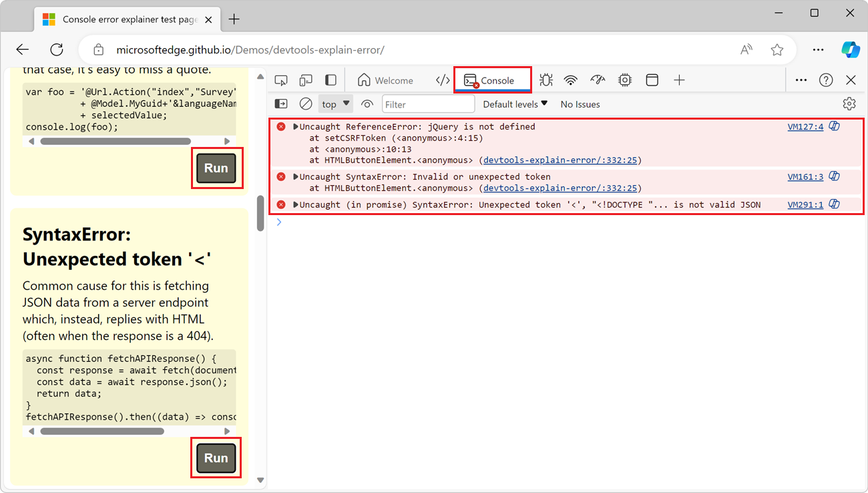868x493 pixels.
Task: Show More Tools with plus icon
Action: pyautogui.click(x=679, y=79)
